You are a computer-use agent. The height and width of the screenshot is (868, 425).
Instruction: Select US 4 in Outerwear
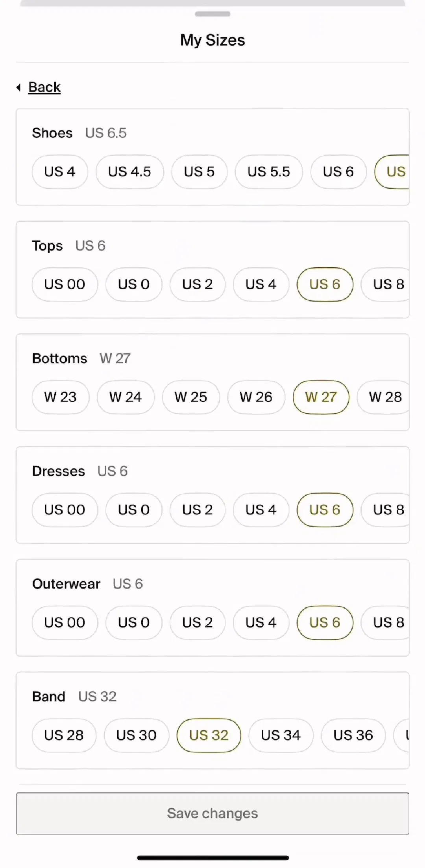[x=261, y=623]
